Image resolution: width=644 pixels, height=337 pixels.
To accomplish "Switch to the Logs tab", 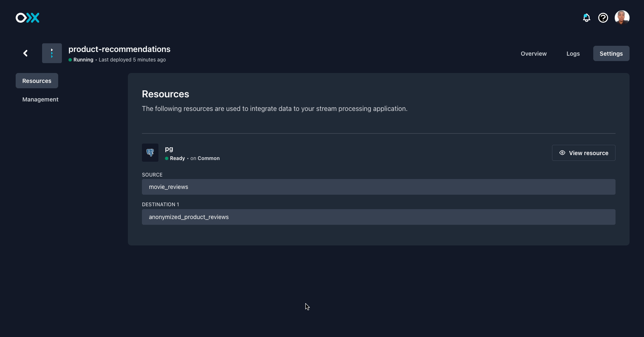I will pos(573,53).
